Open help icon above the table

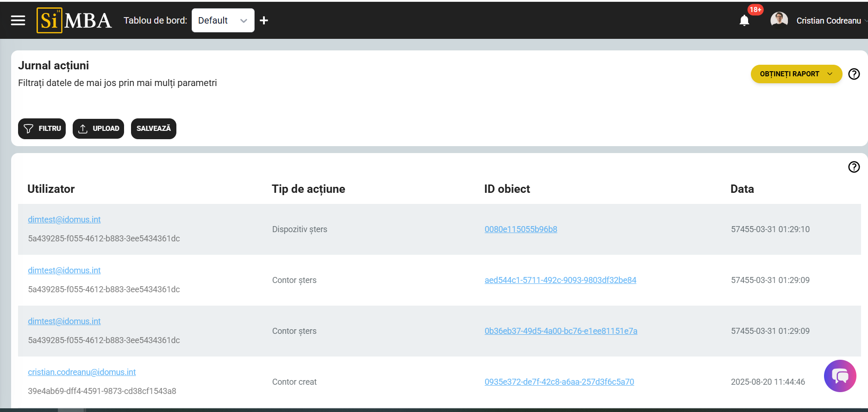pyautogui.click(x=854, y=167)
